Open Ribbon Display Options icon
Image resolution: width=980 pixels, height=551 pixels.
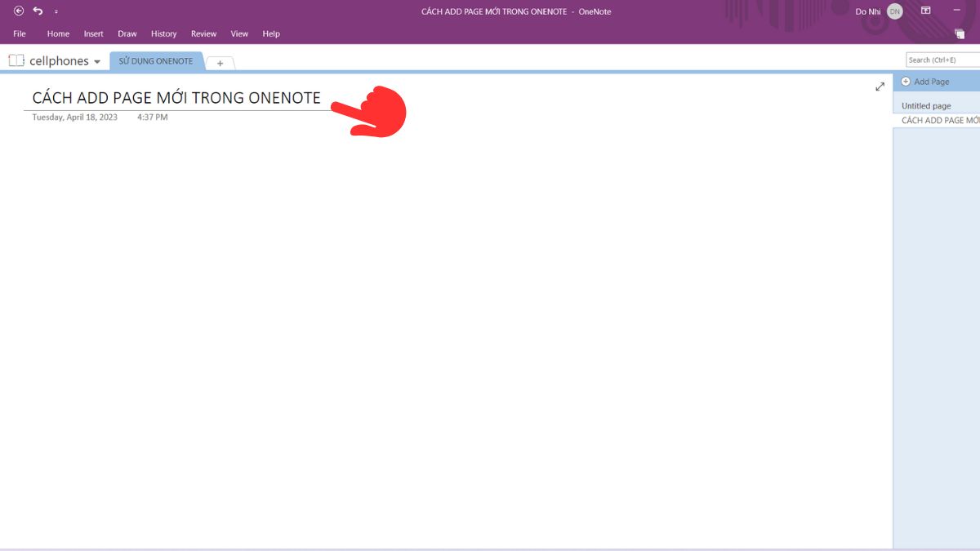[x=925, y=11]
